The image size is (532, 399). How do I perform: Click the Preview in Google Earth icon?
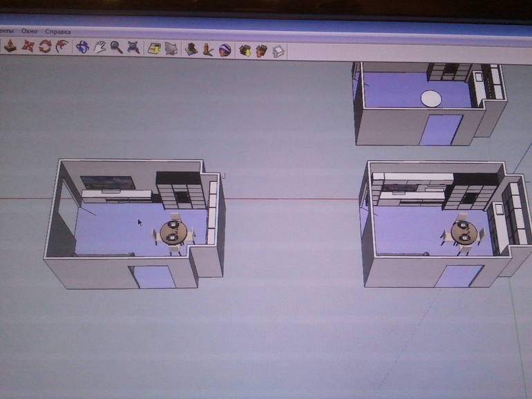point(225,50)
